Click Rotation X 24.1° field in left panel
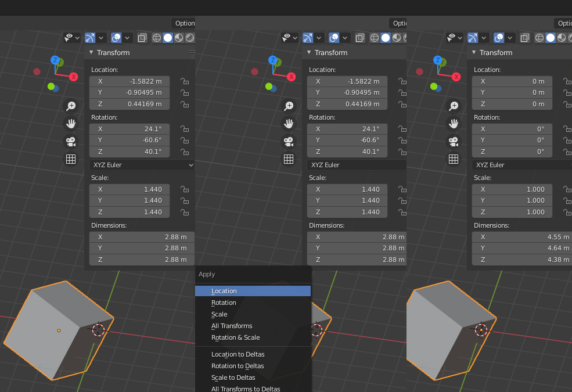572x392 pixels. [x=129, y=129]
